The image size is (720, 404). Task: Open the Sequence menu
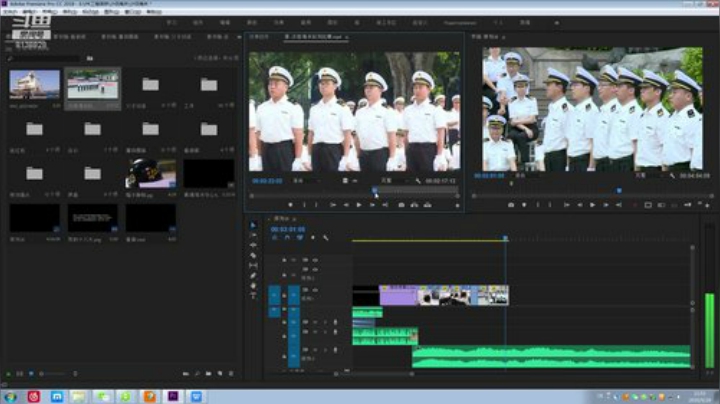[70, 11]
